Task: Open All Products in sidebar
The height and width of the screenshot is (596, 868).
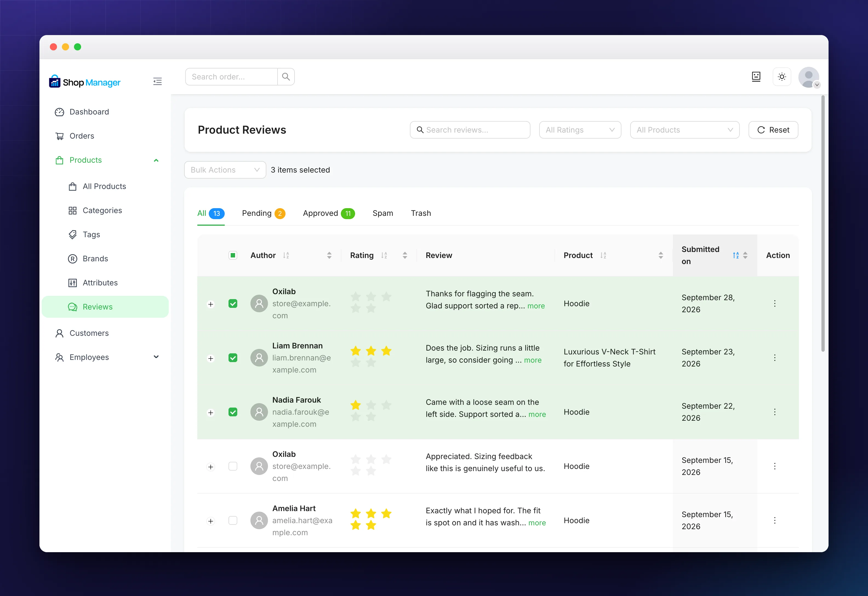Action: pyautogui.click(x=105, y=186)
